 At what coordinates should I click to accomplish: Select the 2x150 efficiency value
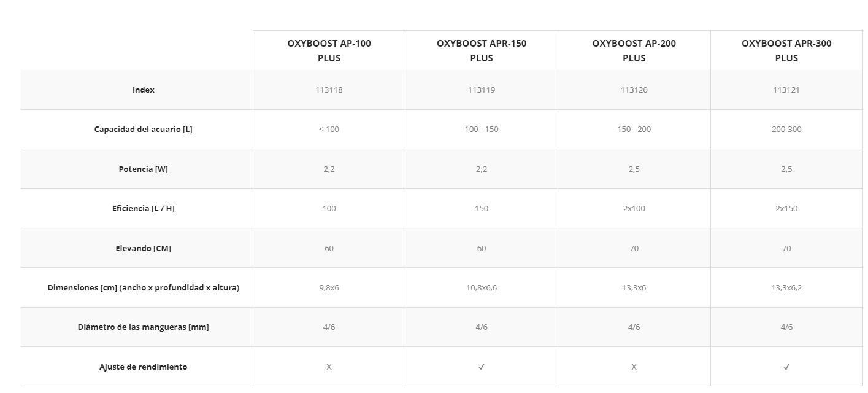786,208
